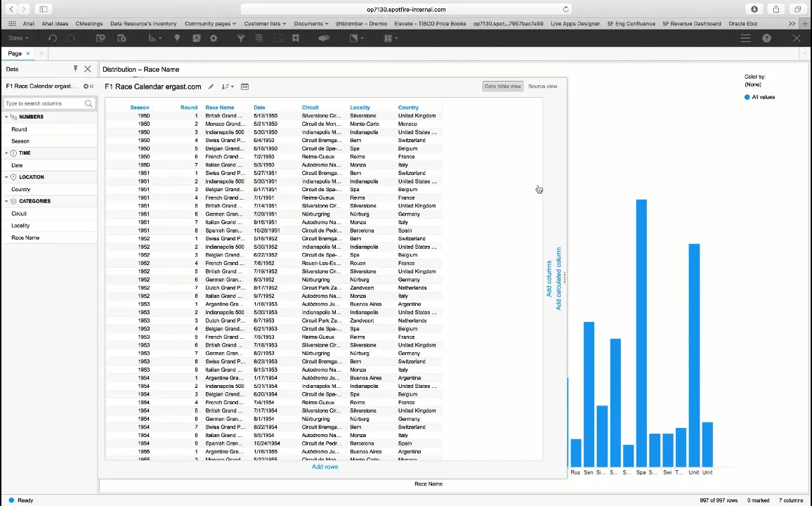Screen dimensions: 812x506
Task: Click the Country column header
Action: click(408, 108)
